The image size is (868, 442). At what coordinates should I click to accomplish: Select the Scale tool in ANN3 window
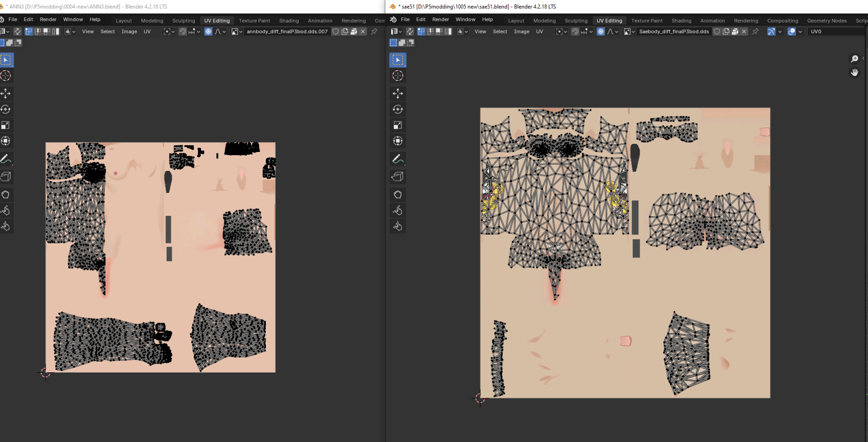6,125
